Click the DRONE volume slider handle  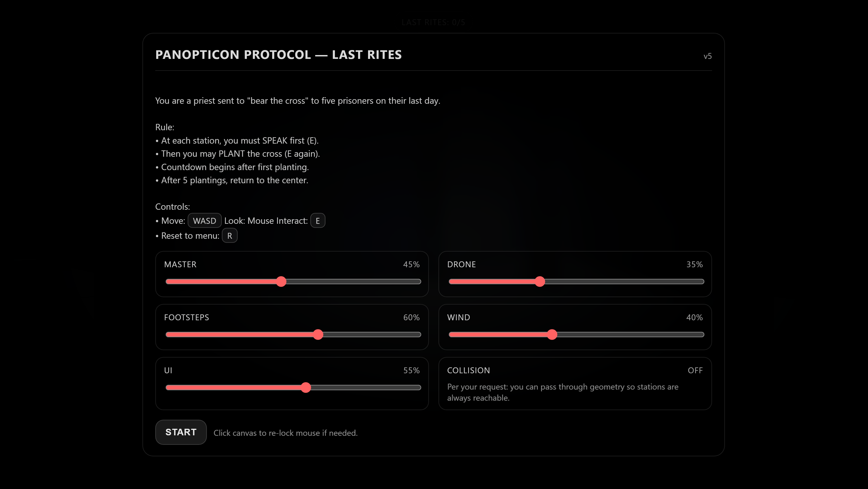(540, 282)
